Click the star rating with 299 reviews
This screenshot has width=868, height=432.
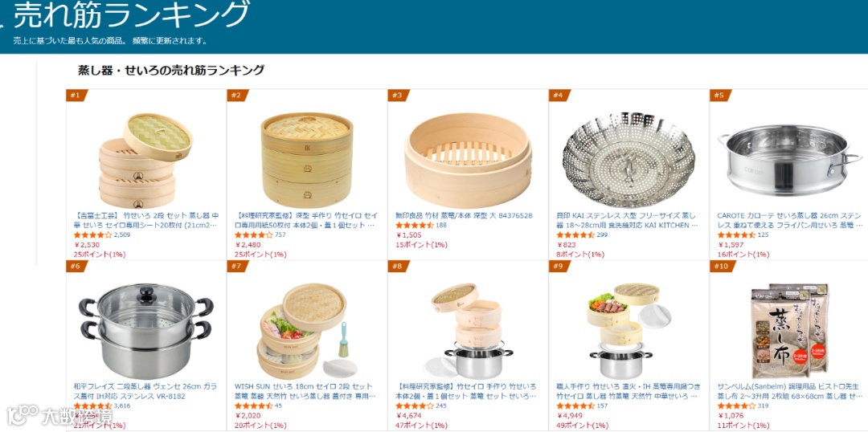(575, 235)
